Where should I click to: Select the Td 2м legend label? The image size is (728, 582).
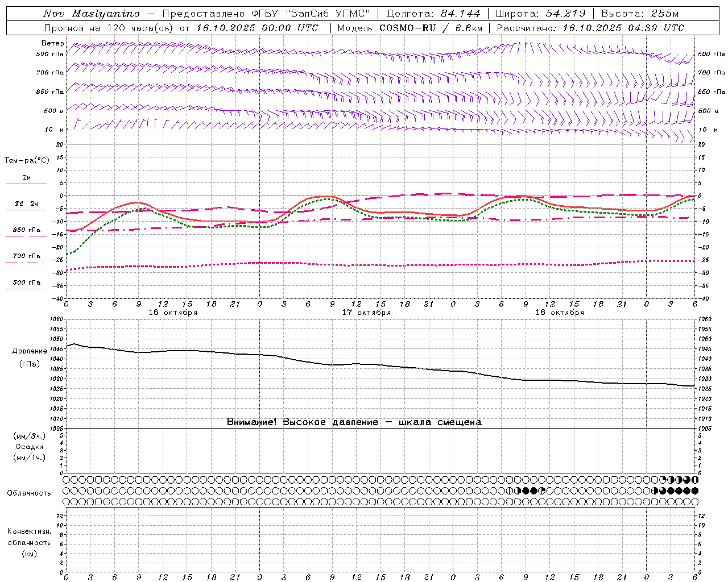tap(27, 203)
